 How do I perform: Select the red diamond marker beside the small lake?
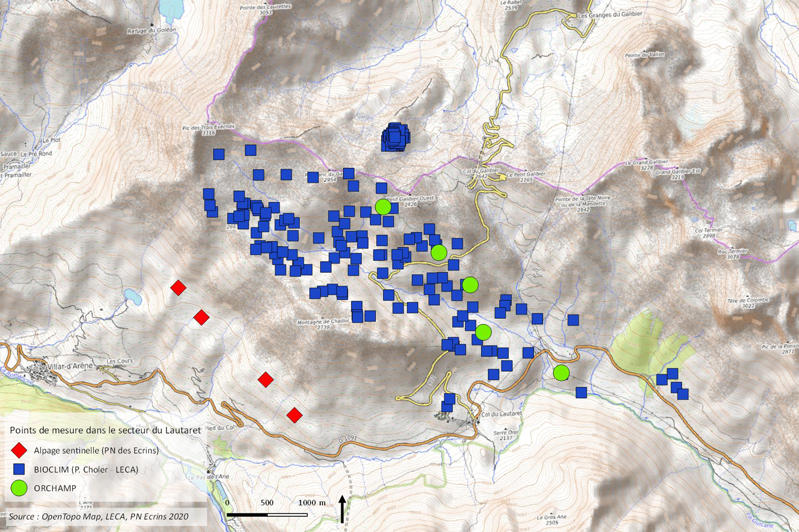[178, 288]
